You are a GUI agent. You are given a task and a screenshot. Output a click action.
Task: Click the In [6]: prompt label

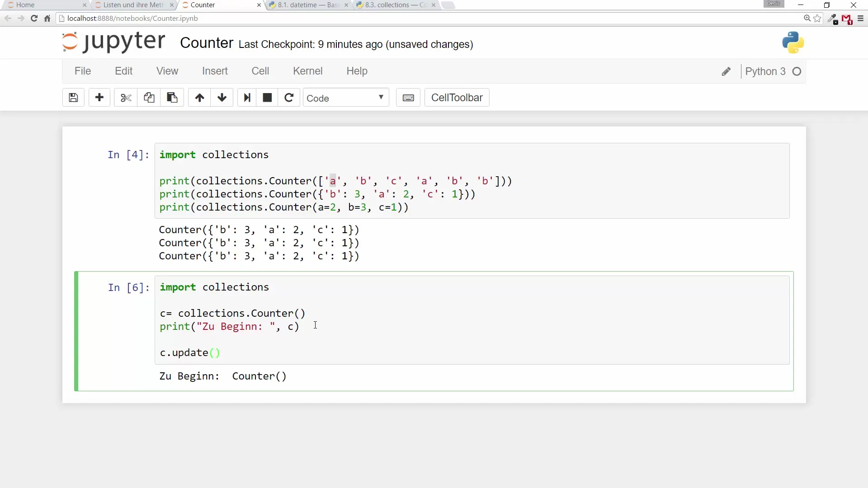click(x=129, y=287)
